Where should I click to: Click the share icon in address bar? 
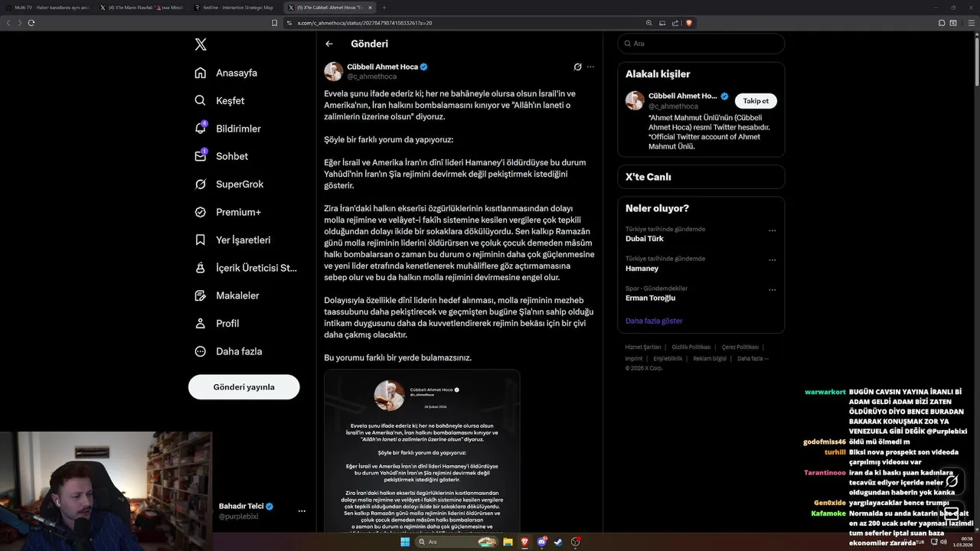pyautogui.click(x=675, y=23)
